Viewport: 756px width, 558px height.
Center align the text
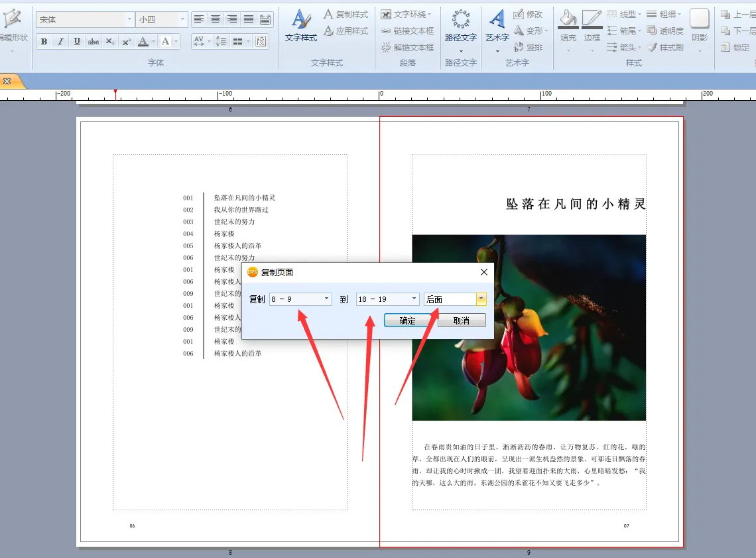click(x=216, y=19)
